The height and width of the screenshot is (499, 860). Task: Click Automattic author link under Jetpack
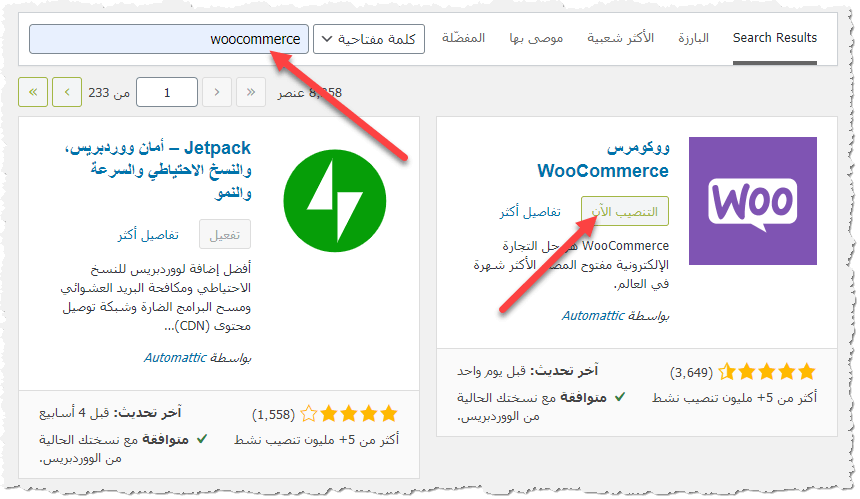pos(175,358)
